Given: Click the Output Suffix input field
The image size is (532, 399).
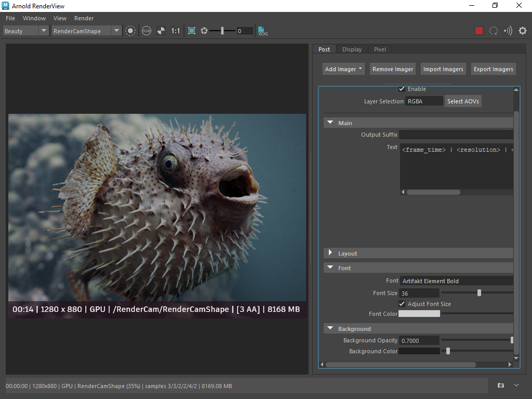Looking at the screenshot, I should tap(456, 135).
